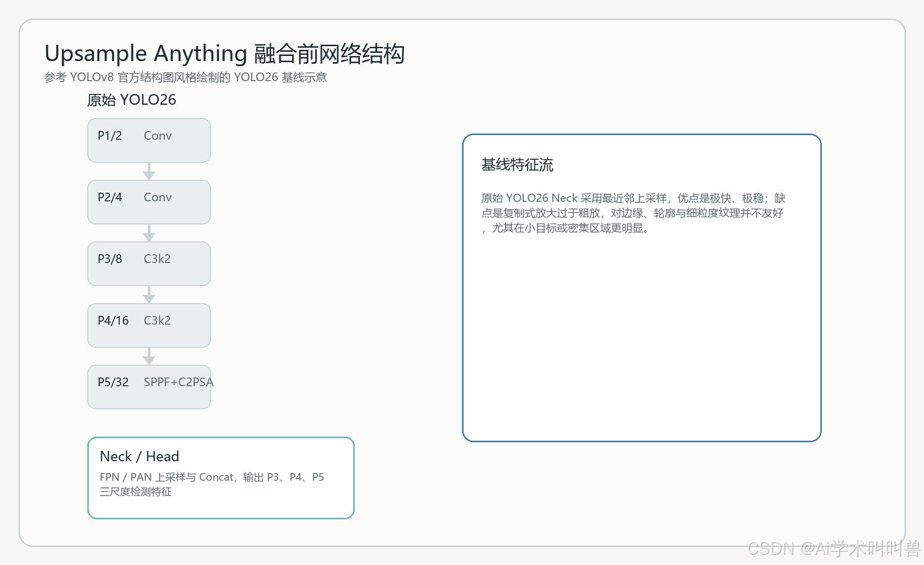Click the P2/4 label text

110,197
